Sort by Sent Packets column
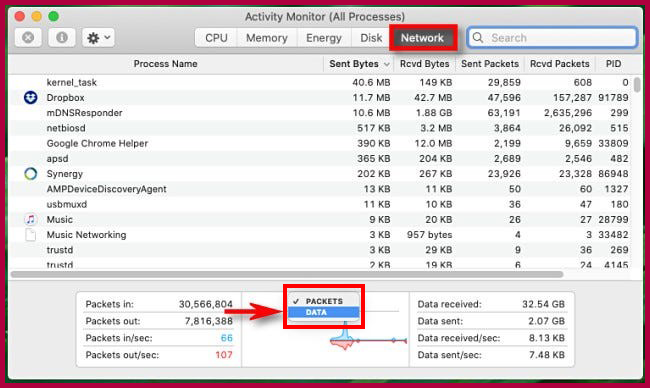This screenshot has height=388, width=650. (x=490, y=64)
